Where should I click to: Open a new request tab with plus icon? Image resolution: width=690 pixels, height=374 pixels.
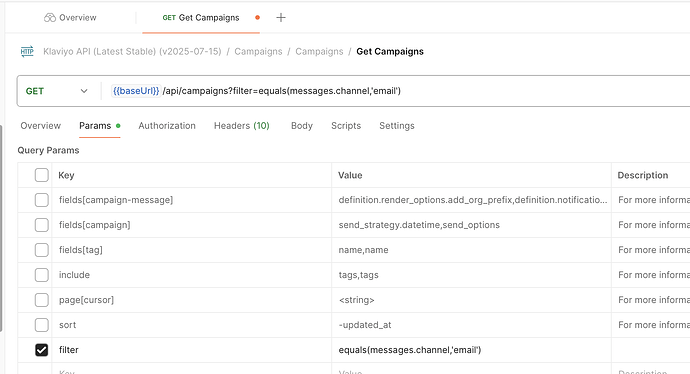pyautogui.click(x=281, y=18)
